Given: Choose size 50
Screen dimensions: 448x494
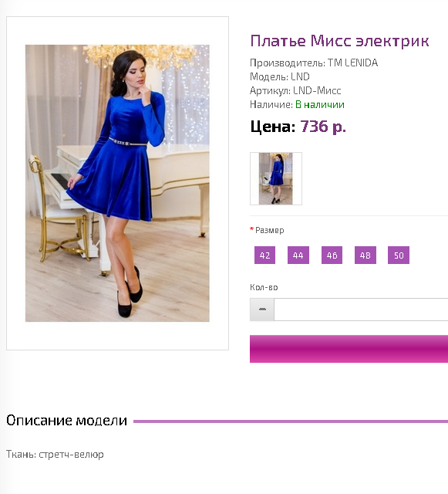Looking at the screenshot, I should [399, 255].
